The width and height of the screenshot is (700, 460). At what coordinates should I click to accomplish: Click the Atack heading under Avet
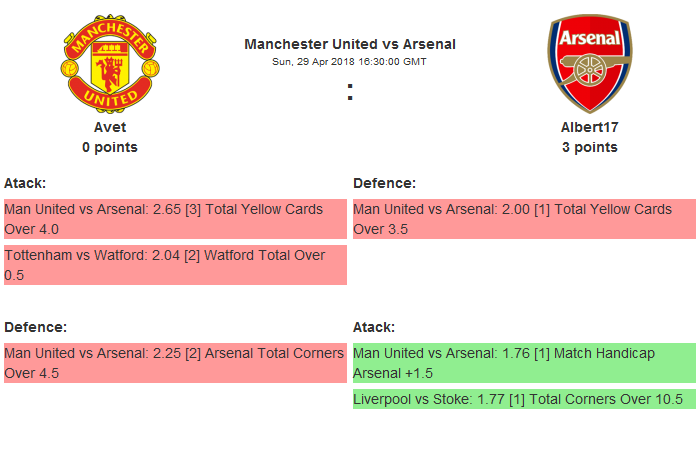click(25, 183)
